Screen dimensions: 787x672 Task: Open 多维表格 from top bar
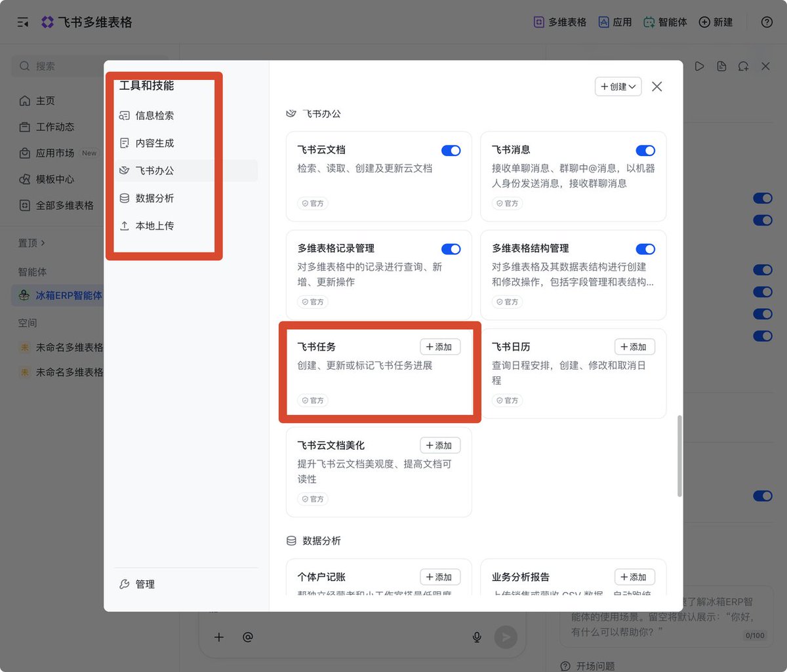(x=559, y=22)
